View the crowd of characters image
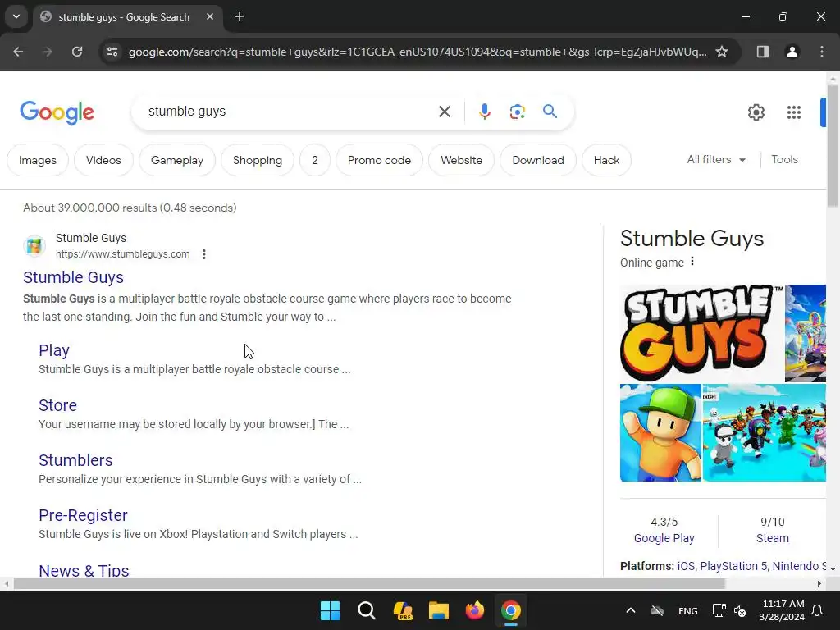Image resolution: width=840 pixels, height=630 pixels. pos(765,433)
